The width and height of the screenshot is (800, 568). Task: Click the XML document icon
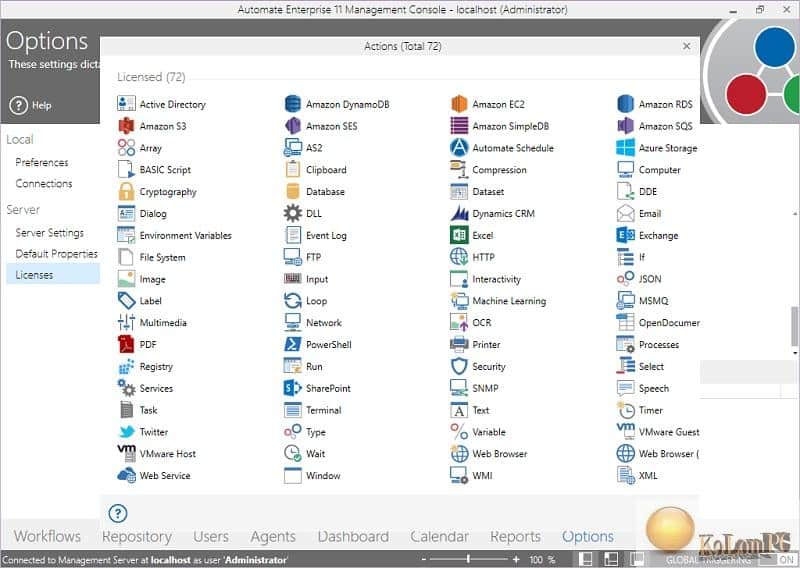pos(626,476)
